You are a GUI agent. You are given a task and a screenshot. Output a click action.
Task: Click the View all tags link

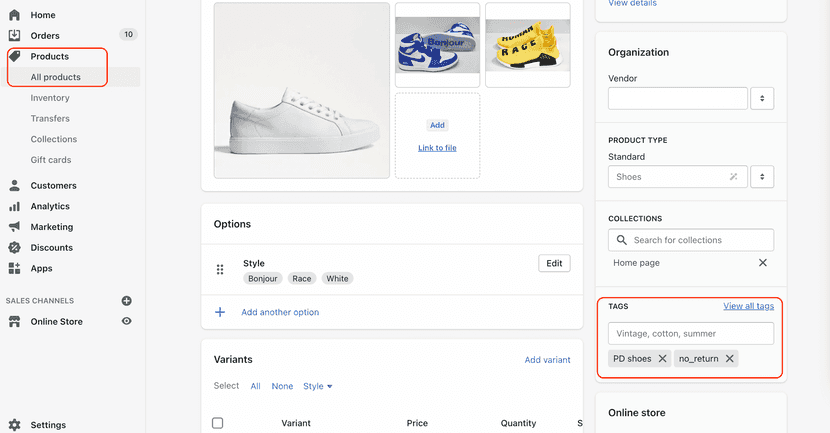pos(748,306)
